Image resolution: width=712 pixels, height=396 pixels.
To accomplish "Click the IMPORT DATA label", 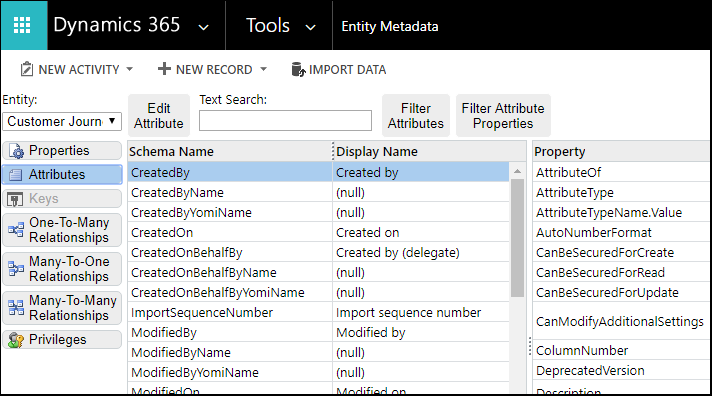I will pos(347,69).
